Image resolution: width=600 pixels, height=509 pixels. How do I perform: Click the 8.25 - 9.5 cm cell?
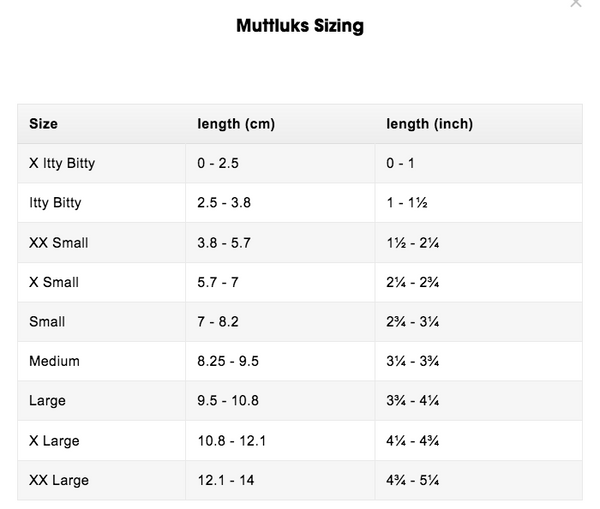(280, 361)
